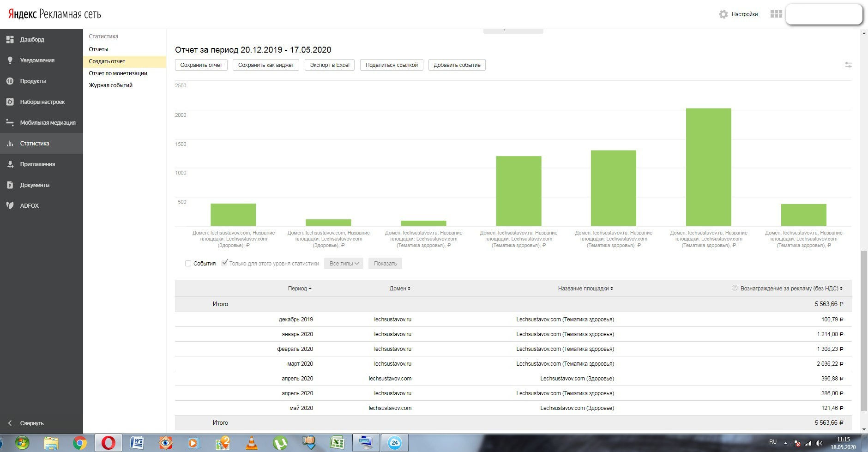Image resolution: width=868 pixels, height=452 pixels.
Task: Open uTorrent from the taskbar
Action: 280,443
